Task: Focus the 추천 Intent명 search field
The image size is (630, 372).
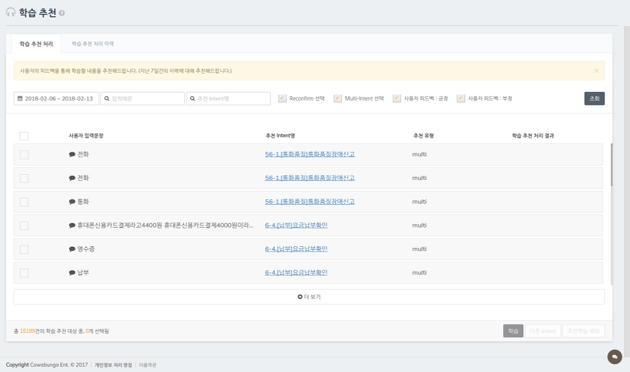Action: 228,98
